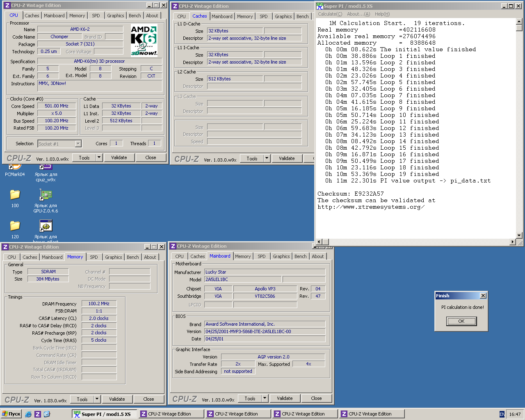Click Tools button in CPU-Z Mainboard window
525x420 pixels.
click(250, 398)
